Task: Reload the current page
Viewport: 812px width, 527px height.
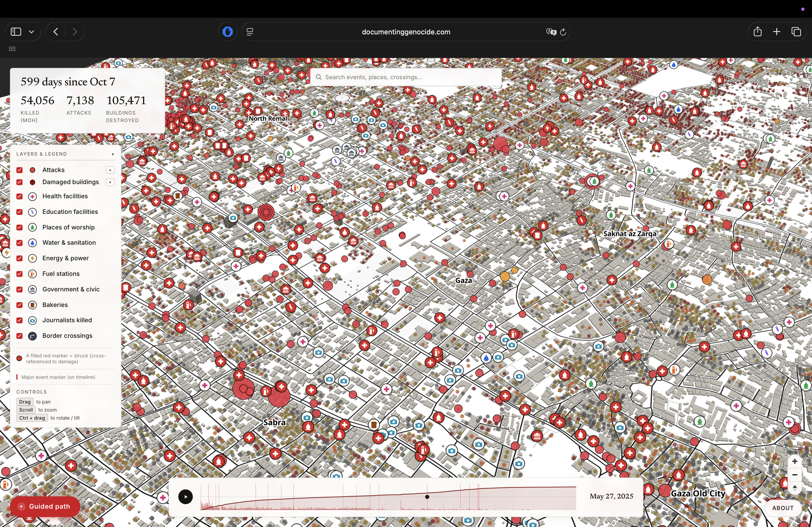Action: [563, 32]
